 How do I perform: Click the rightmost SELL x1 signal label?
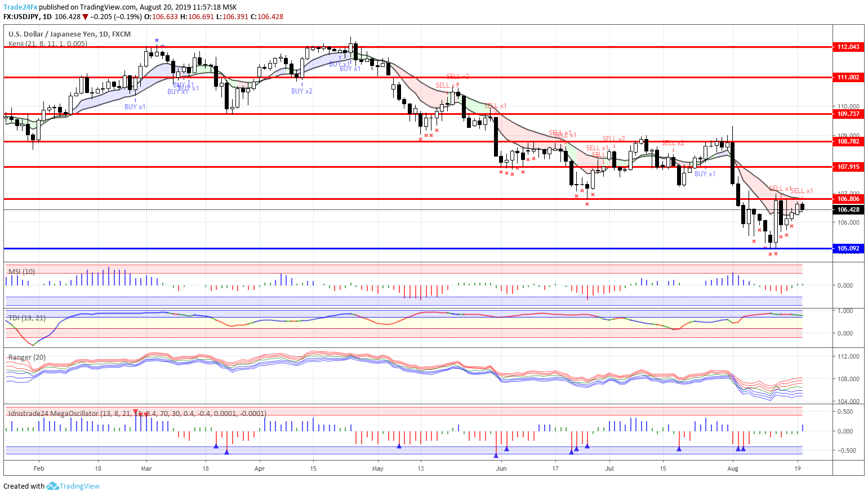(802, 191)
